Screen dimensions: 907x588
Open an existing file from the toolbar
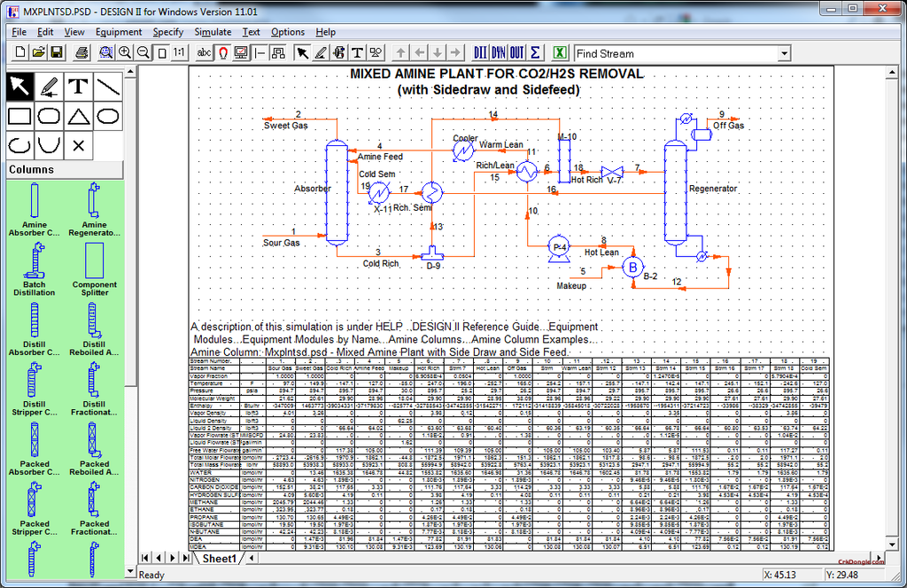tap(38, 52)
